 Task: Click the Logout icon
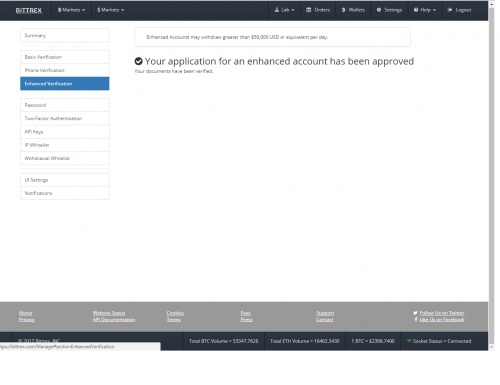[450, 10]
